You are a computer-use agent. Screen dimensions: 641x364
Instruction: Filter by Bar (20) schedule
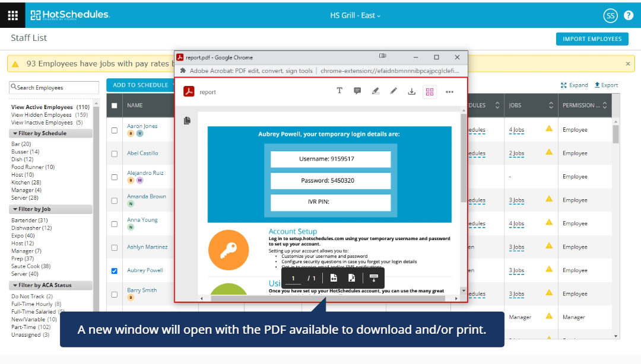coord(21,144)
